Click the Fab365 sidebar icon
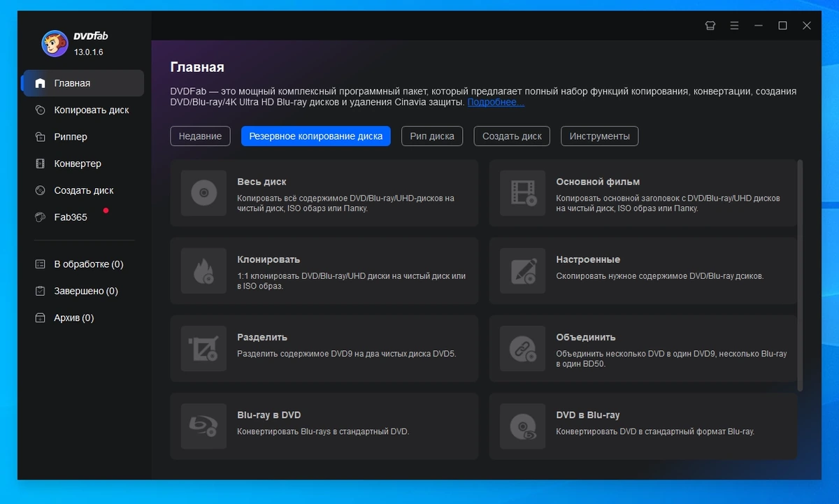This screenshot has height=504, width=839. click(40, 217)
